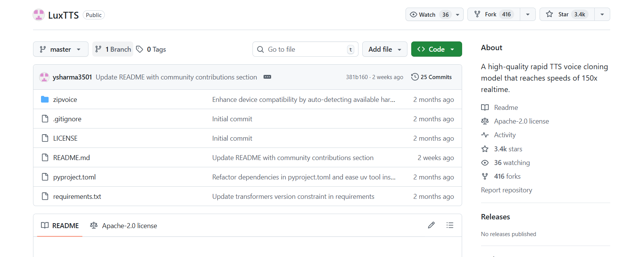This screenshot has width=644, height=257.
Task: Open the 25 Commits history link
Action: click(432, 77)
